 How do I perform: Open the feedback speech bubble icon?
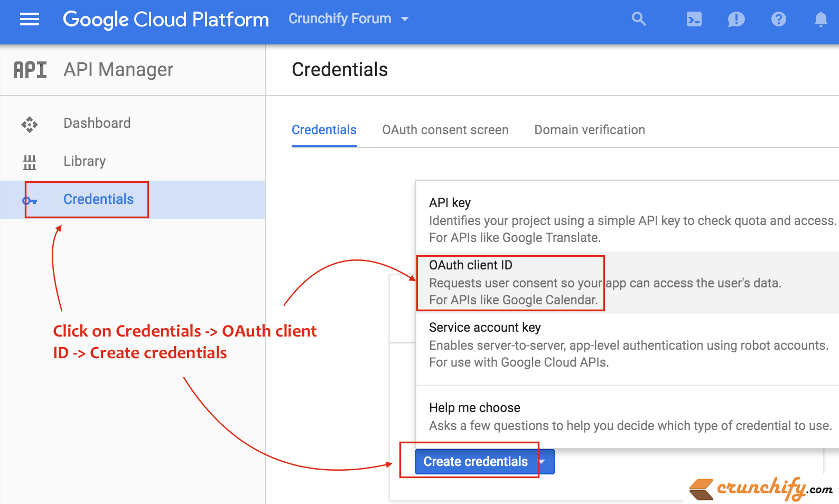pyautogui.click(x=736, y=20)
